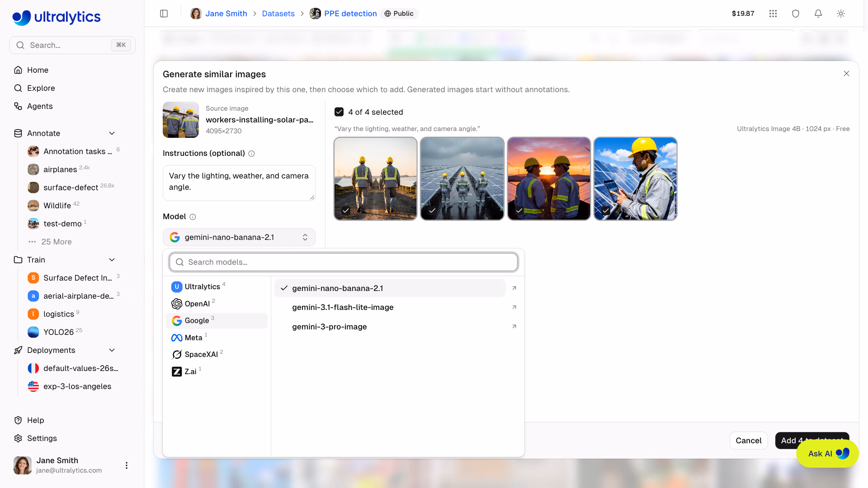Image resolution: width=868 pixels, height=488 pixels.
Task: Open Settings in the sidebar
Action: [42, 438]
